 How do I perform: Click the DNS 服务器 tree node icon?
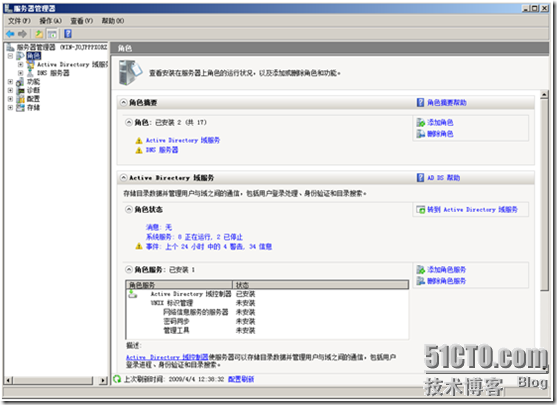tap(31, 73)
